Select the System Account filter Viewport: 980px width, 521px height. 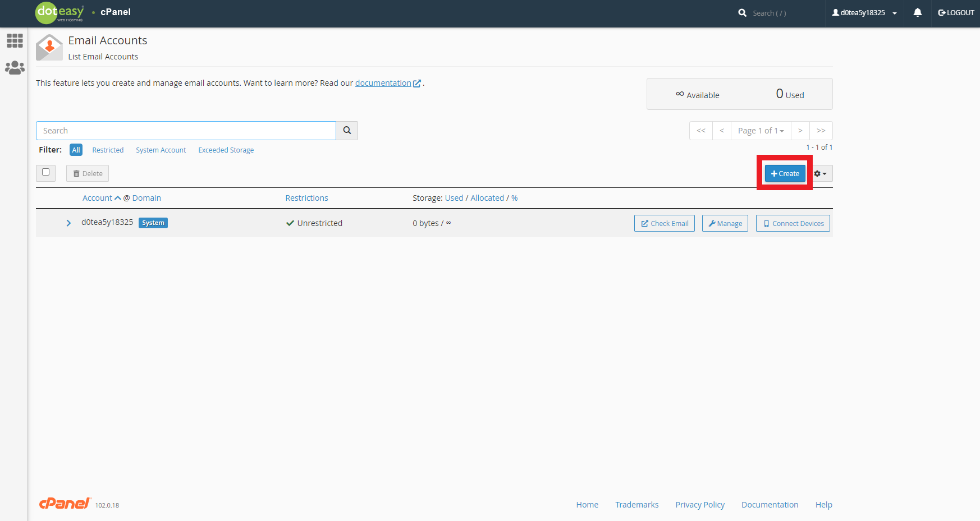pyautogui.click(x=161, y=150)
